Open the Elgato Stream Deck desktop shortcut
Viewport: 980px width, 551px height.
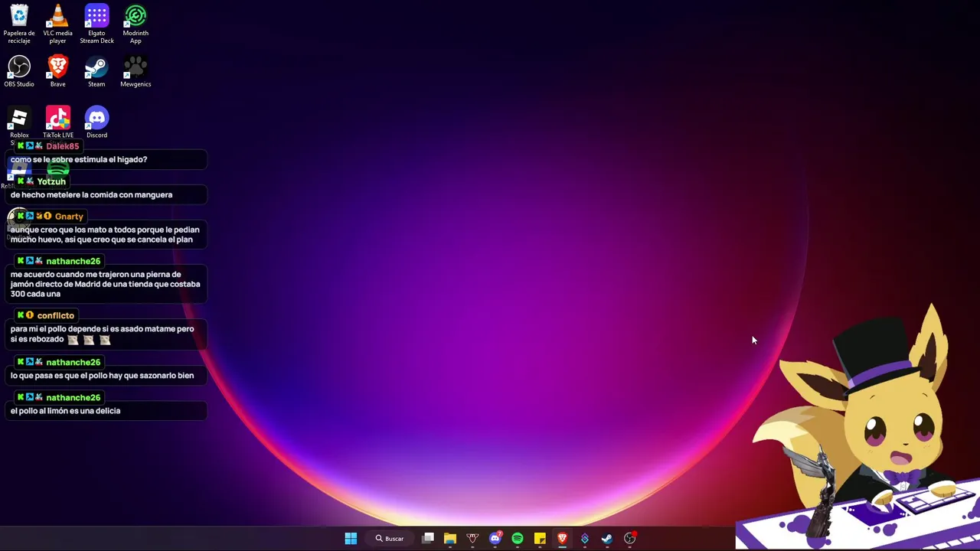96,23
